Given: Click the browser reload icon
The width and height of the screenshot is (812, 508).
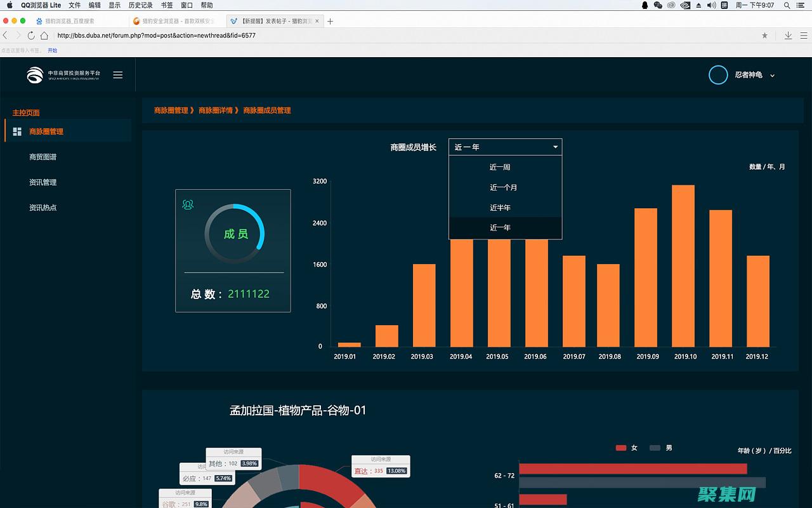Looking at the screenshot, I should pyautogui.click(x=31, y=36).
